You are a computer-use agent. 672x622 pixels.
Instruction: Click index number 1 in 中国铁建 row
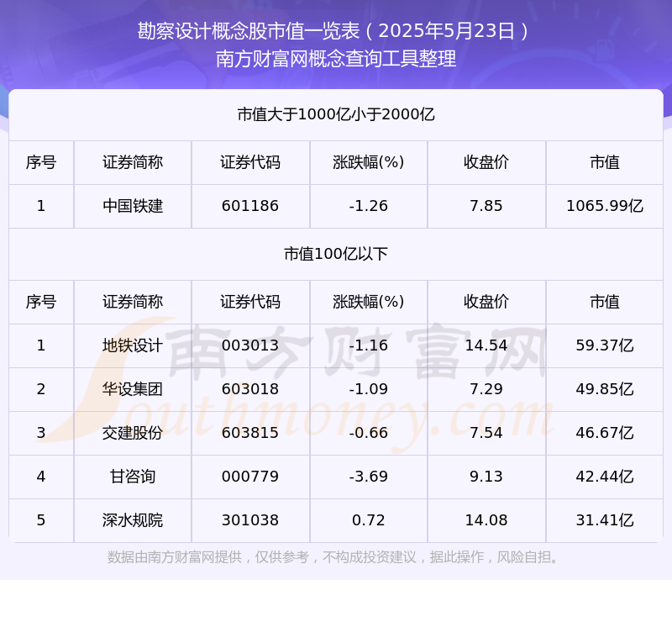click(x=41, y=206)
